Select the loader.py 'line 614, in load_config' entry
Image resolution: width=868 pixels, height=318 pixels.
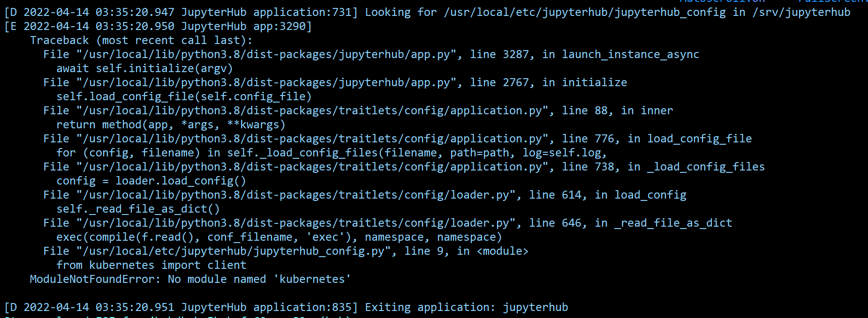click(364, 195)
